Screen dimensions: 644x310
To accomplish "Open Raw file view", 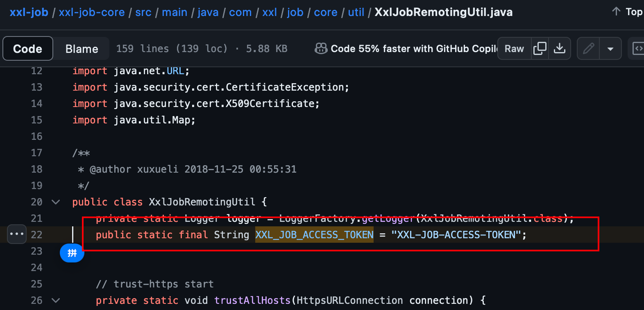I will click(x=514, y=48).
